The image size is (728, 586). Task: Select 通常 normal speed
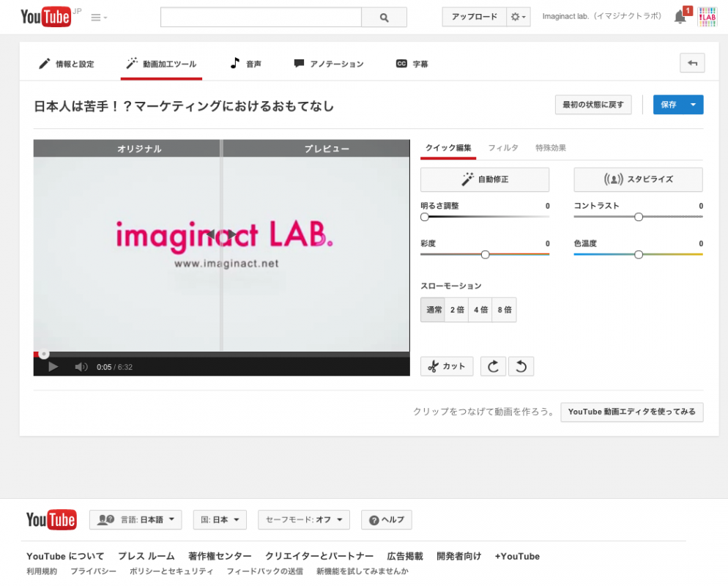tap(433, 310)
